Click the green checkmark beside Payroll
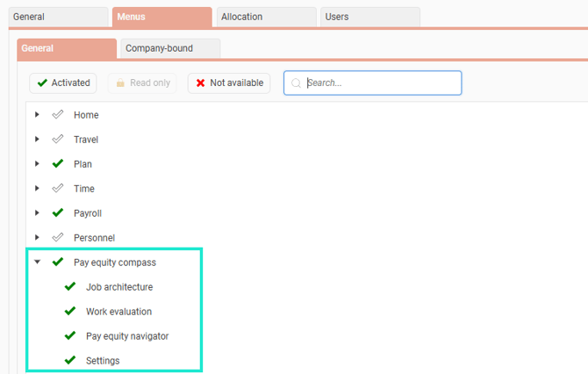Viewport: 588px width, 374px height. point(58,212)
